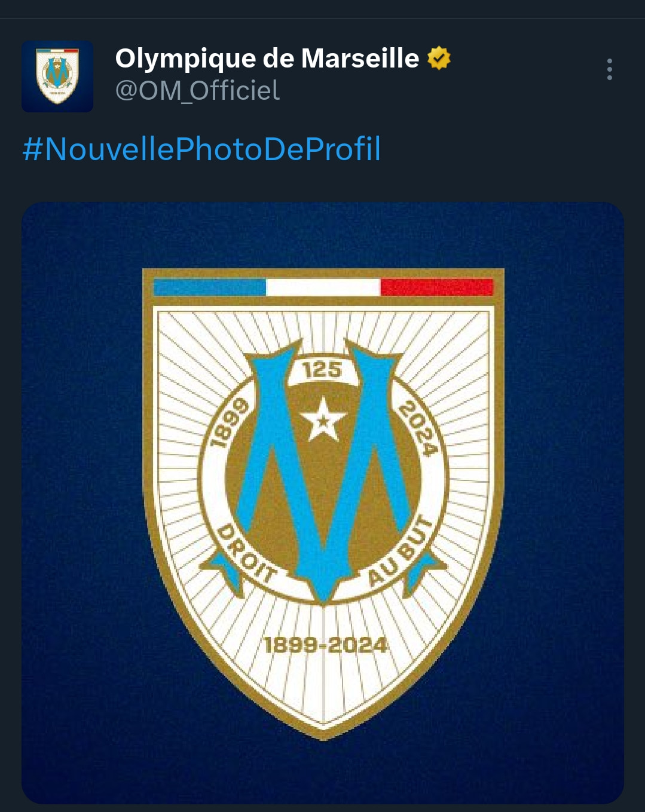Viewport: 645px width, 812px height.
Task: Click the 1899 year on the ring
Action: click(229, 423)
